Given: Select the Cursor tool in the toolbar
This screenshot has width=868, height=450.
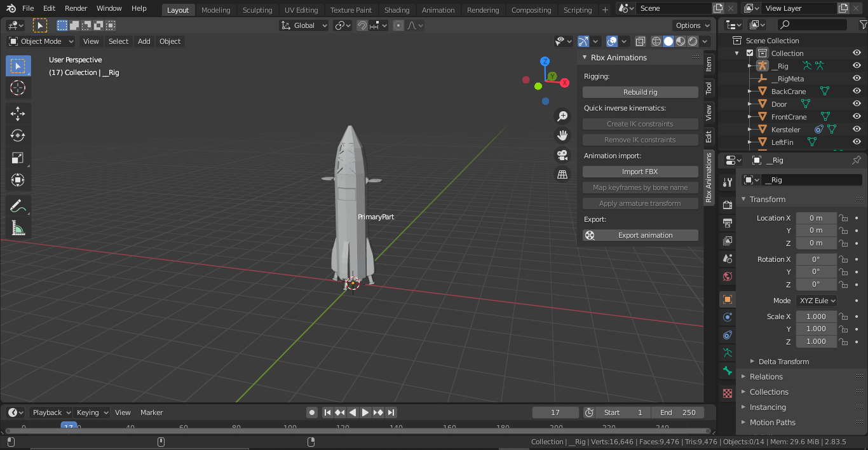Looking at the screenshot, I should (x=18, y=88).
